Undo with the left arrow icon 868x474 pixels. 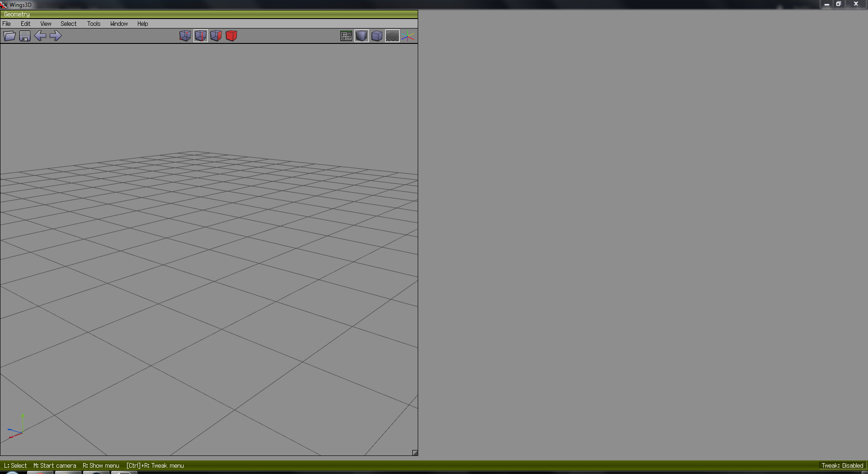pyautogui.click(x=40, y=36)
